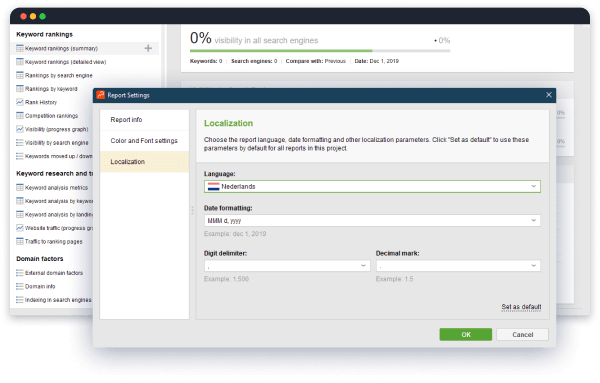Select the Localization tab
600x383 pixels.
[x=144, y=161]
